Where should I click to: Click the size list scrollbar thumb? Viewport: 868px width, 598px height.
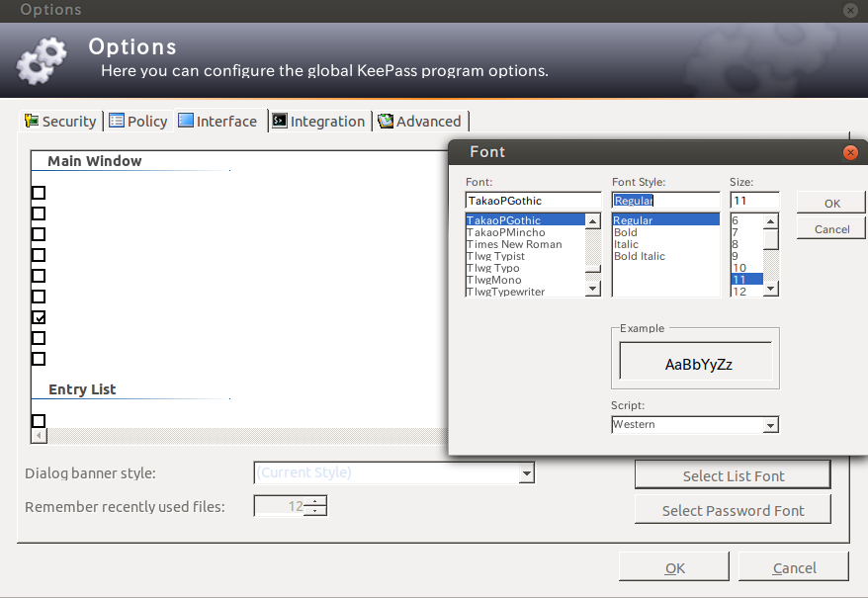click(x=770, y=240)
